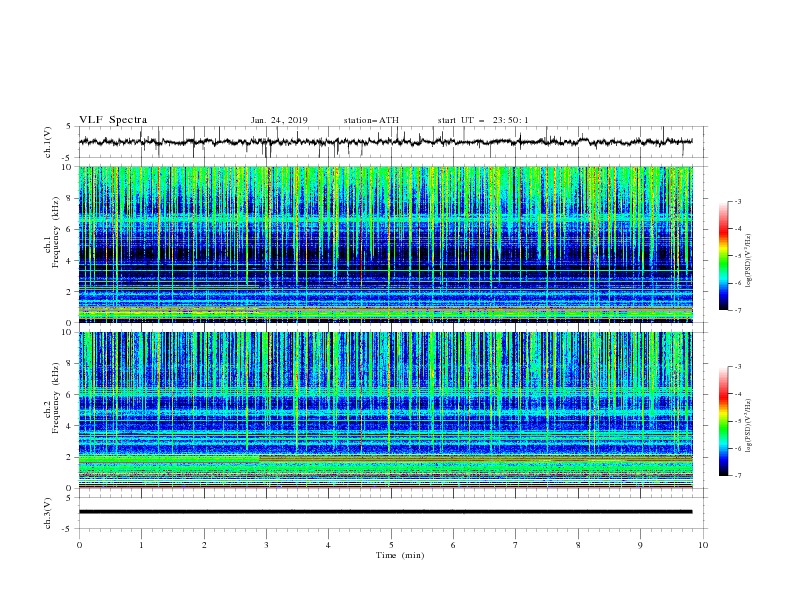Viewport: 792px width, 612px height.
Task: Click the "9" tick on the Time axis
Action: click(640, 545)
